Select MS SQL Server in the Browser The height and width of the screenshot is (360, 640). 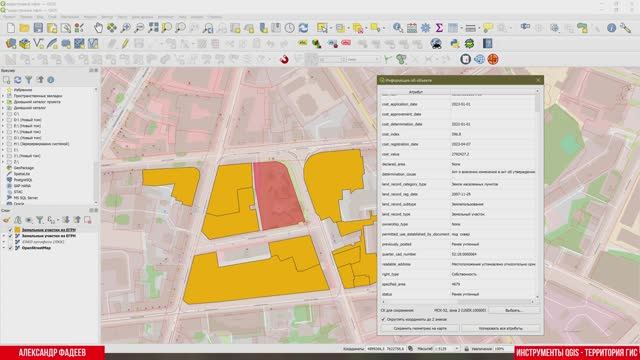tap(26, 198)
